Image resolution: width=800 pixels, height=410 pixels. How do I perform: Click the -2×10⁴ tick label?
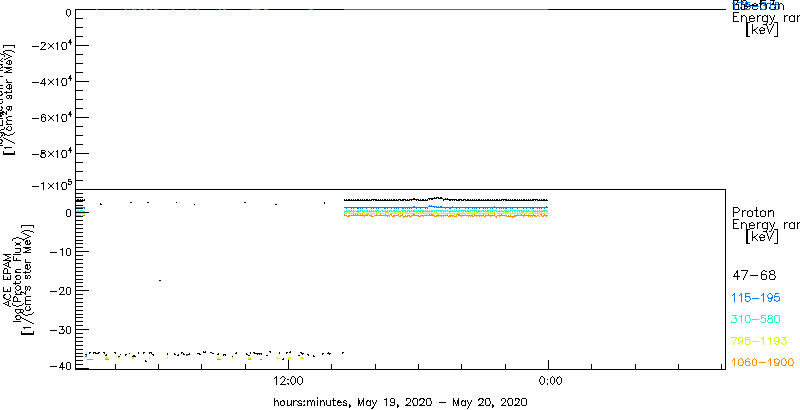point(52,46)
